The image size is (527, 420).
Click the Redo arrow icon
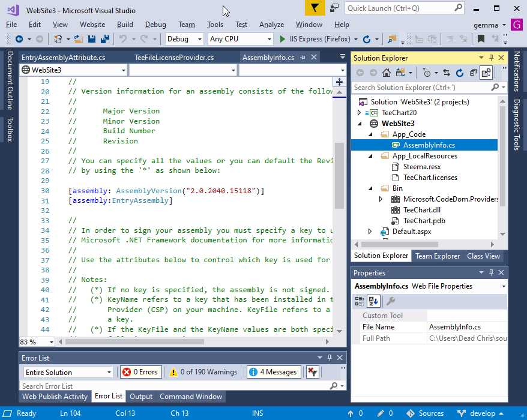click(144, 39)
